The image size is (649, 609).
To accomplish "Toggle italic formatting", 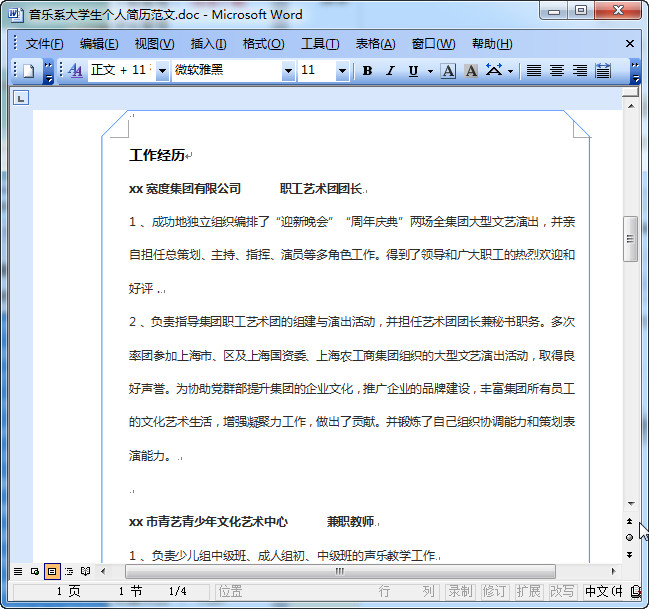I will (390, 71).
